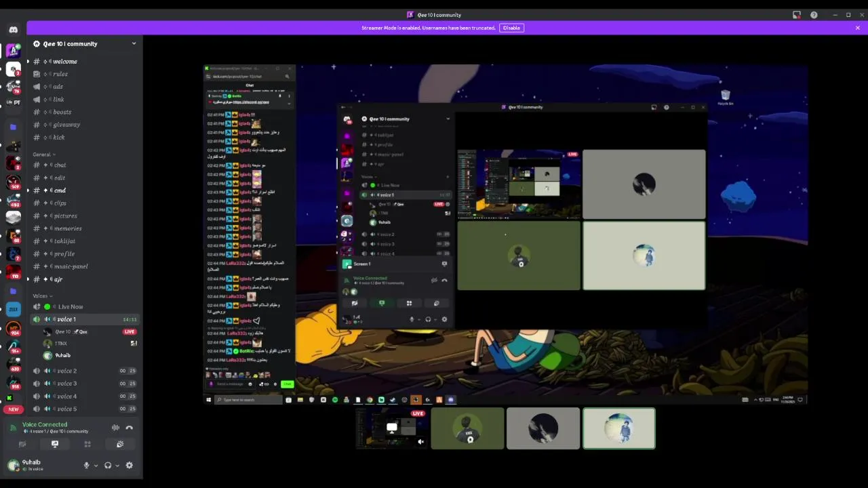This screenshot has width=868, height=488.
Task: Toggle headphone deafen in the user panel
Action: 107,466
